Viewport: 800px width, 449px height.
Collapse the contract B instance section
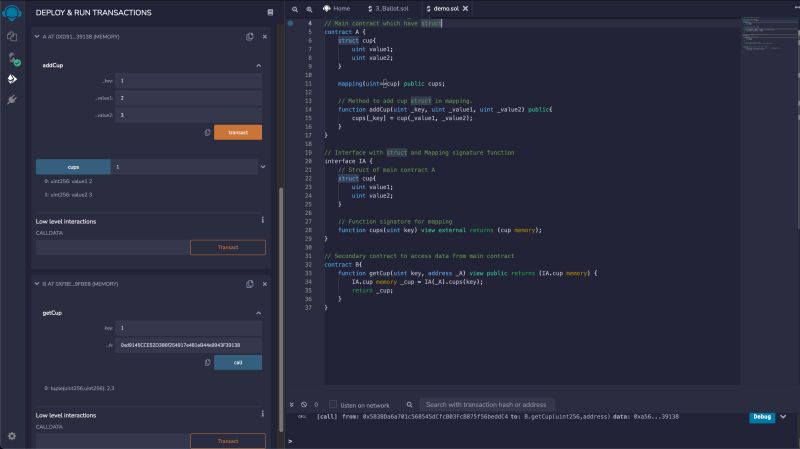click(37, 284)
